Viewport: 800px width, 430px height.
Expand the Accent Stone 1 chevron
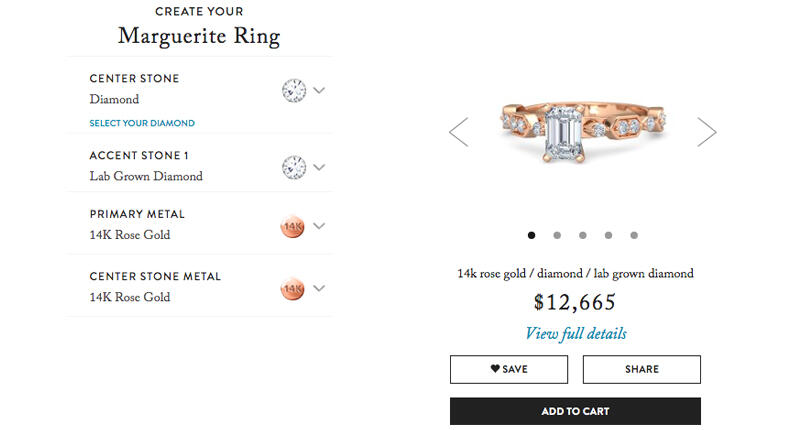click(x=319, y=167)
